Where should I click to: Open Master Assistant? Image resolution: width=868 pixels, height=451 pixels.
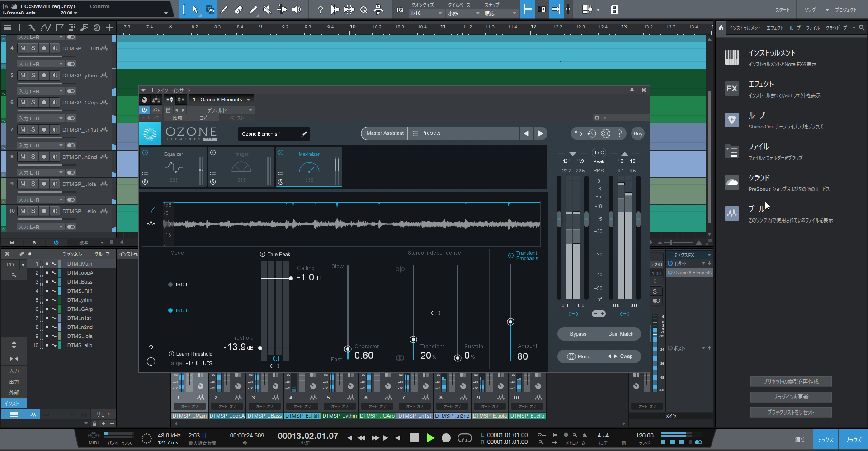[385, 133]
